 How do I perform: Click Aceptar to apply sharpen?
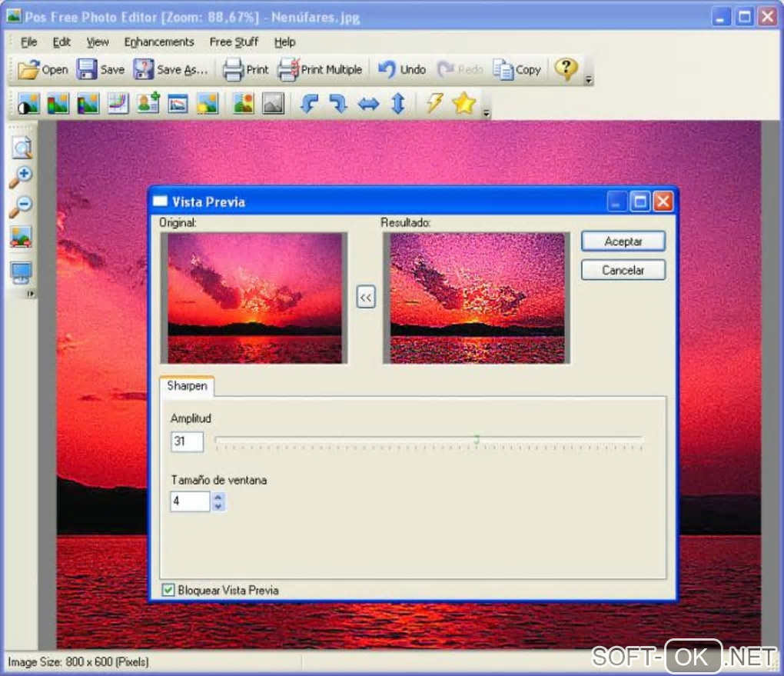click(623, 241)
